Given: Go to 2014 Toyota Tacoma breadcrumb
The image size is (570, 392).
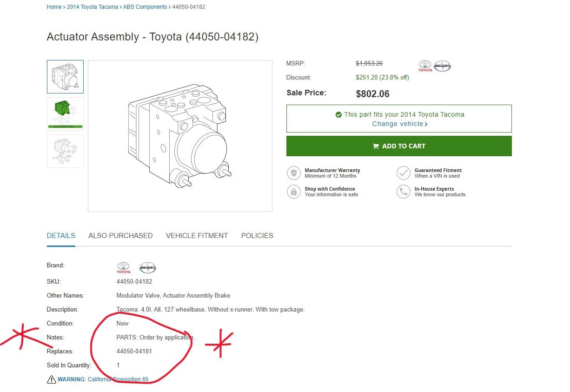Looking at the screenshot, I should pos(92,7).
